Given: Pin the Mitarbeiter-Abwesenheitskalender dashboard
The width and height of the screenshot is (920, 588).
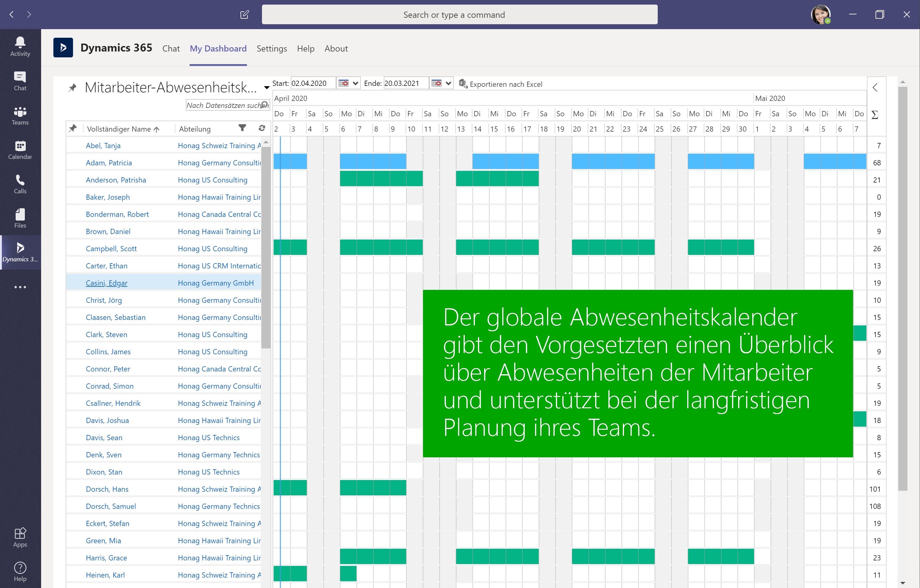Looking at the screenshot, I should tap(73, 87).
